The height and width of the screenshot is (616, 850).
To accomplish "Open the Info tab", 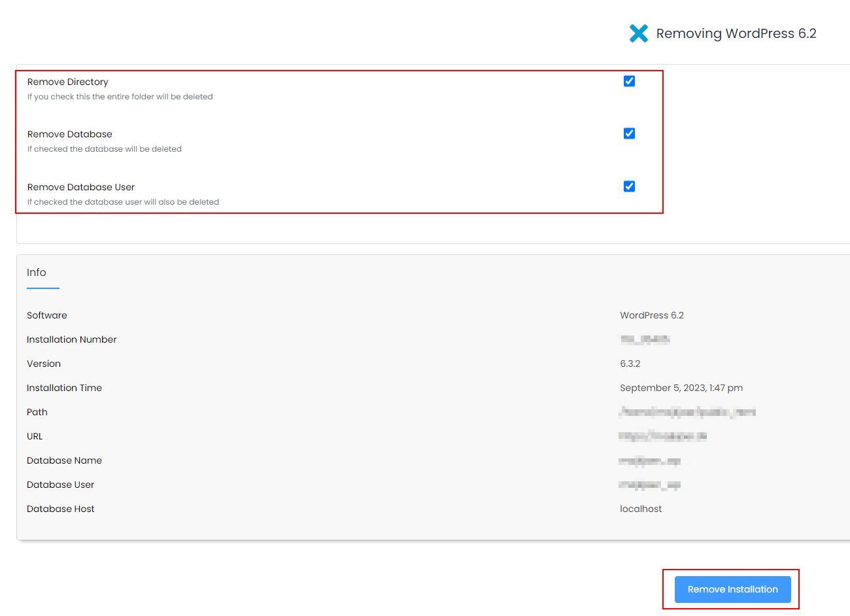I will (x=37, y=273).
